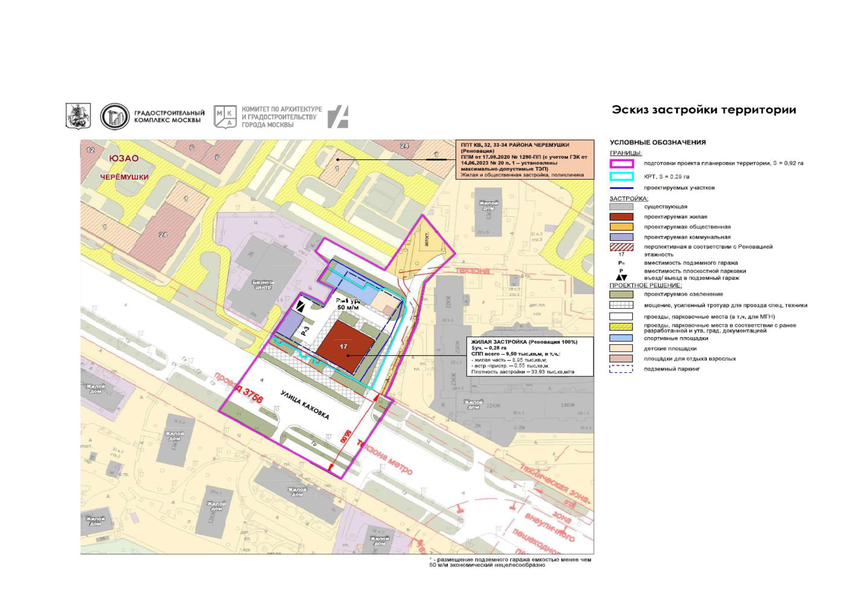
Task: Click the underground garage entry symbol on map
Action: pyautogui.click(x=301, y=307)
